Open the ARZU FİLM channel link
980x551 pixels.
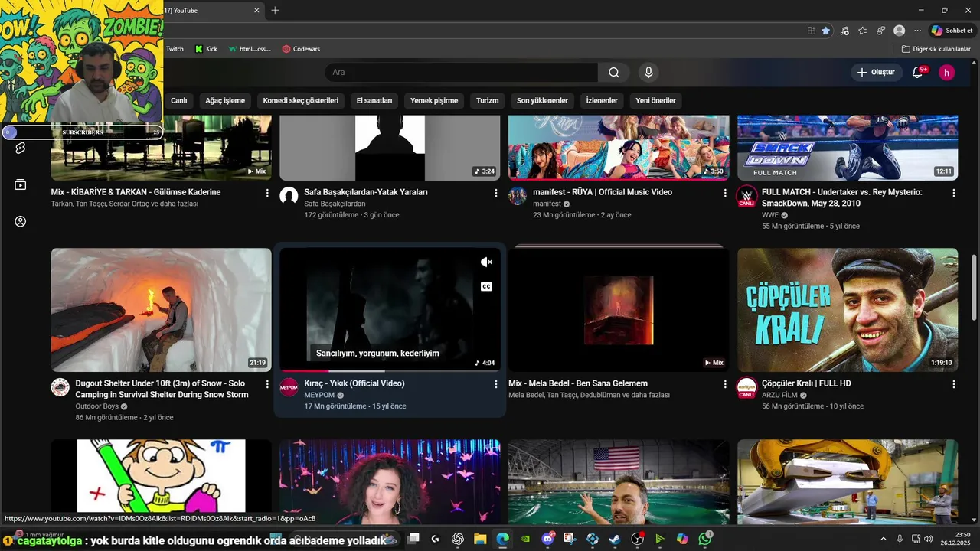click(779, 395)
